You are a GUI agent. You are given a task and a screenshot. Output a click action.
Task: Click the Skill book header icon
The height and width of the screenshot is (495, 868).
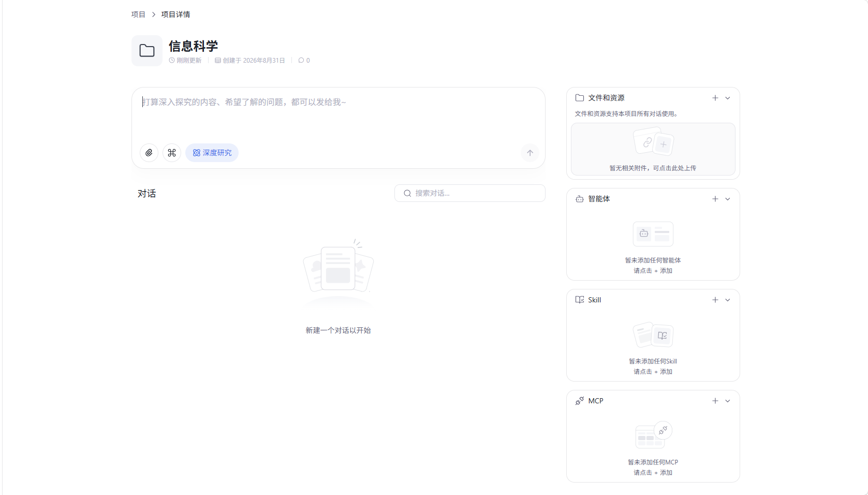point(580,300)
